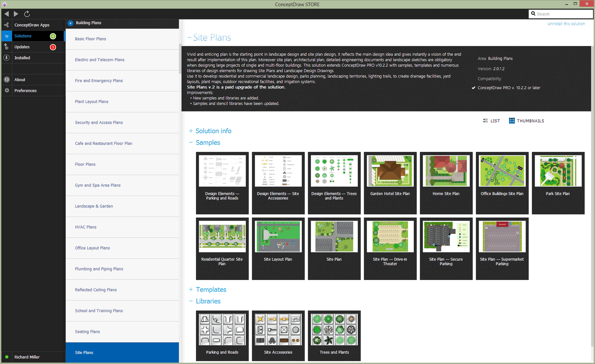The width and height of the screenshot is (595, 364).
Task: Click the red Updates count badge
Action: pos(53,47)
